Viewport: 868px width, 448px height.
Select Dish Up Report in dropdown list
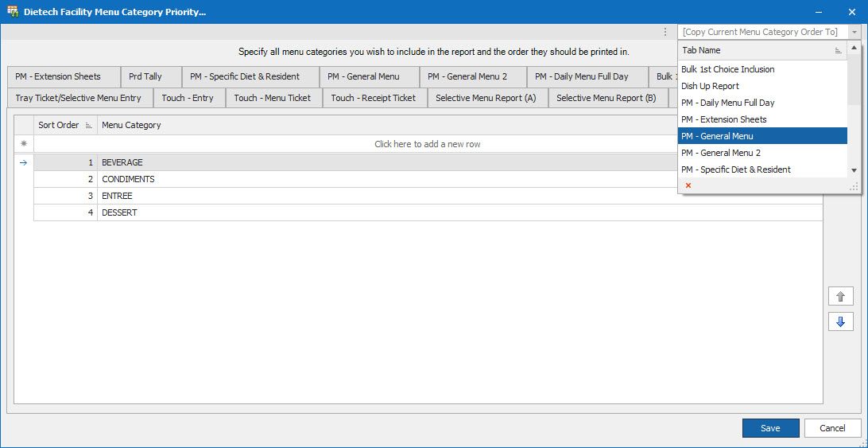click(x=762, y=86)
